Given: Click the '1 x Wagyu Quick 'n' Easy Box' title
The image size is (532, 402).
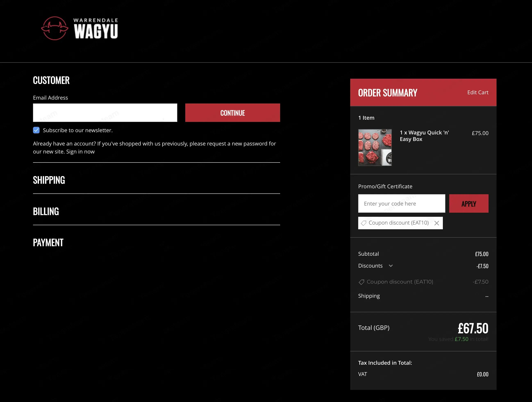Looking at the screenshot, I should coord(424,136).
